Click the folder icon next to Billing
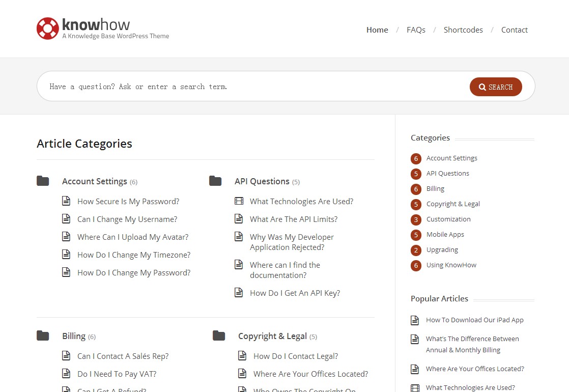The height and width of the screenshot is (392, 569). coord(43,335)
